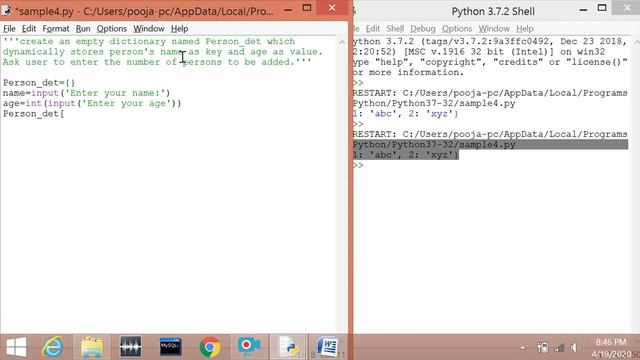Click the Windows Start button

tap(16, 347)
